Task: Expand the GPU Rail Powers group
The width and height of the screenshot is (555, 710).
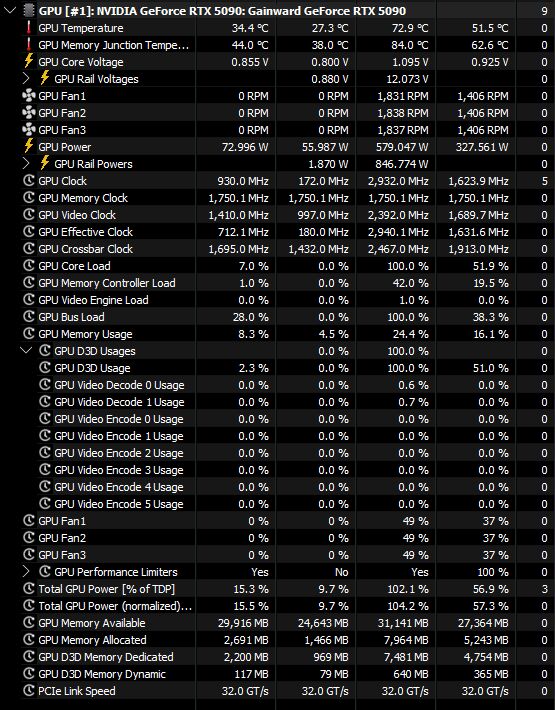Action: pyautogui.click(x=26, y=163)
